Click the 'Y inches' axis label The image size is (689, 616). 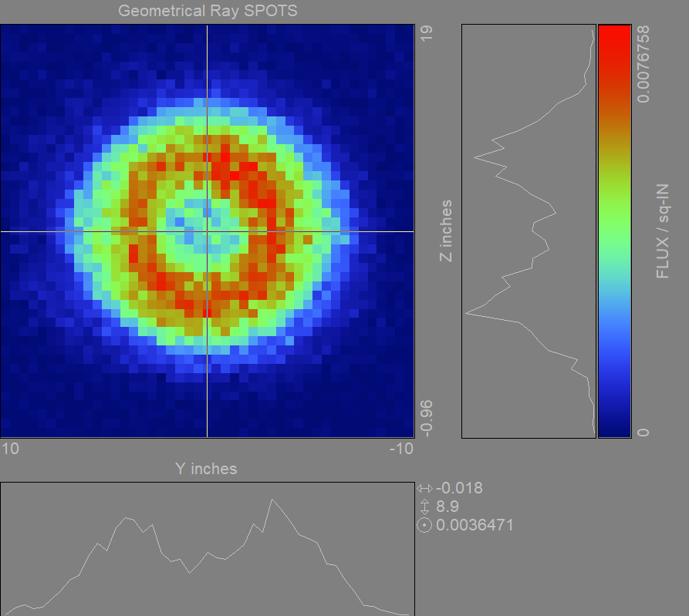(206, 469)
